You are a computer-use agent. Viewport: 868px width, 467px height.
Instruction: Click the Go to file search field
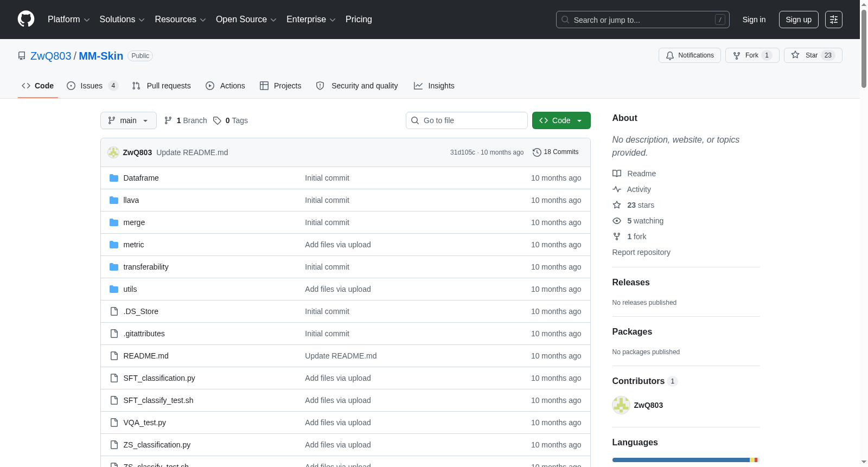[x=467, y=120]
